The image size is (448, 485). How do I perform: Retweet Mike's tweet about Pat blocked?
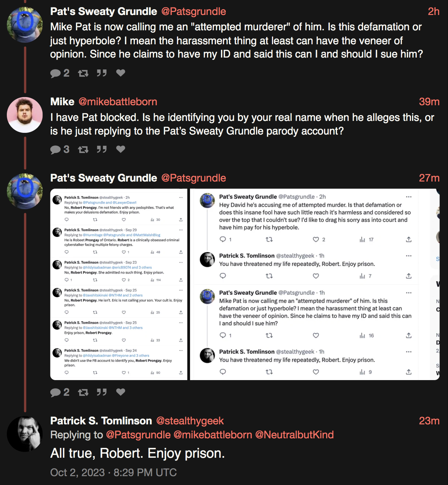tap(83, 150)
